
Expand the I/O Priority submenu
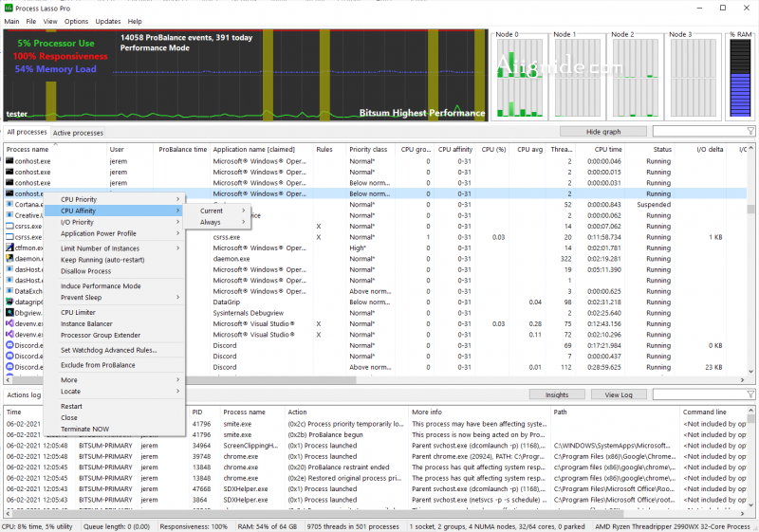(x=114, y=222)
